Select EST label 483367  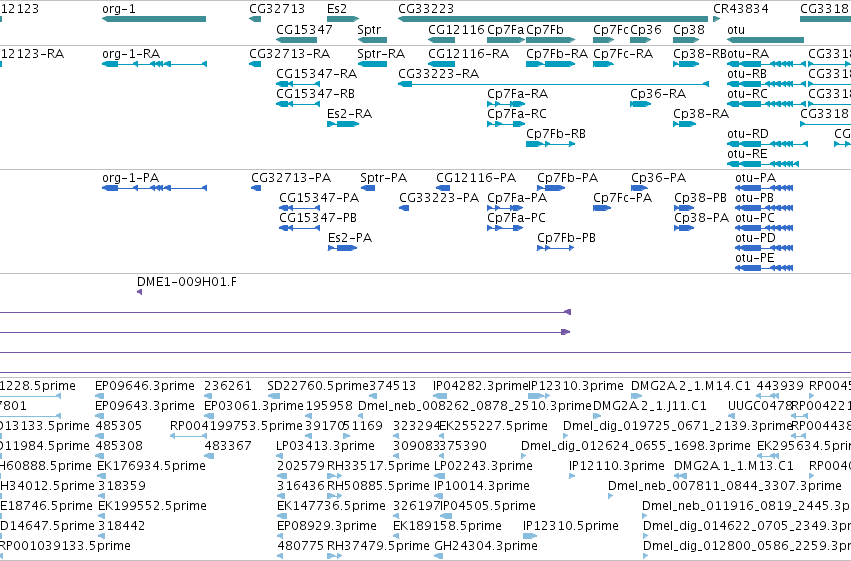pyautogui.click(x=228, y=446)
